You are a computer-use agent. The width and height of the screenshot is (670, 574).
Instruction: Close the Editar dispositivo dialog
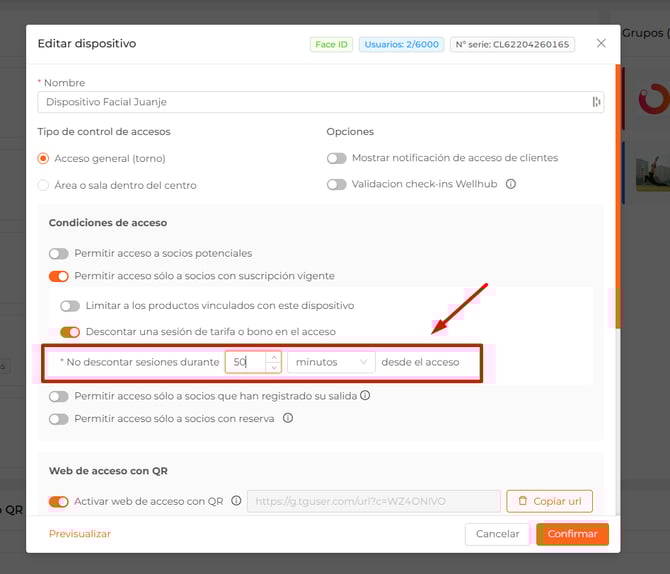601,44
